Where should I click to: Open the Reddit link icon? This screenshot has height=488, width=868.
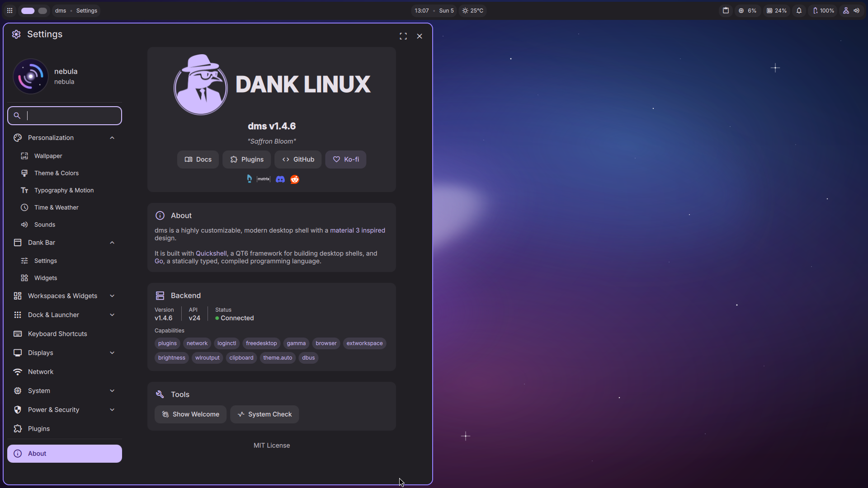tap(295, 179)
